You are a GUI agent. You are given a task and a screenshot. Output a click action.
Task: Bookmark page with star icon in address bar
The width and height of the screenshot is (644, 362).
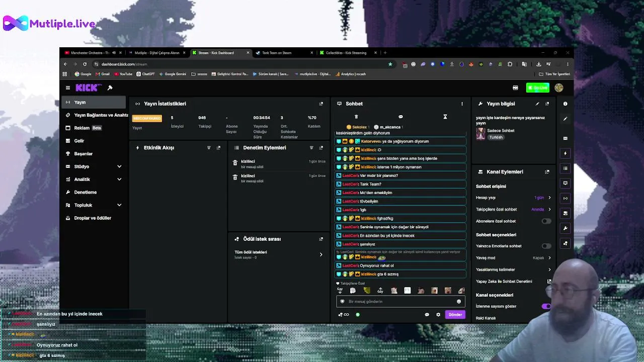click(x=390, y=64)
